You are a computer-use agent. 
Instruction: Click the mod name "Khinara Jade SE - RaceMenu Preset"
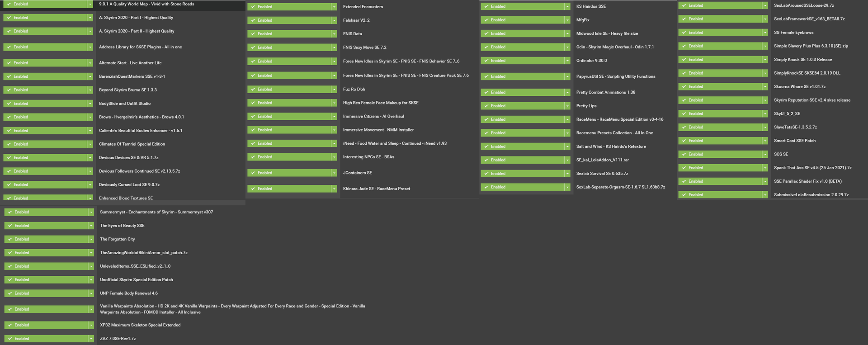(x=377, y=189)
